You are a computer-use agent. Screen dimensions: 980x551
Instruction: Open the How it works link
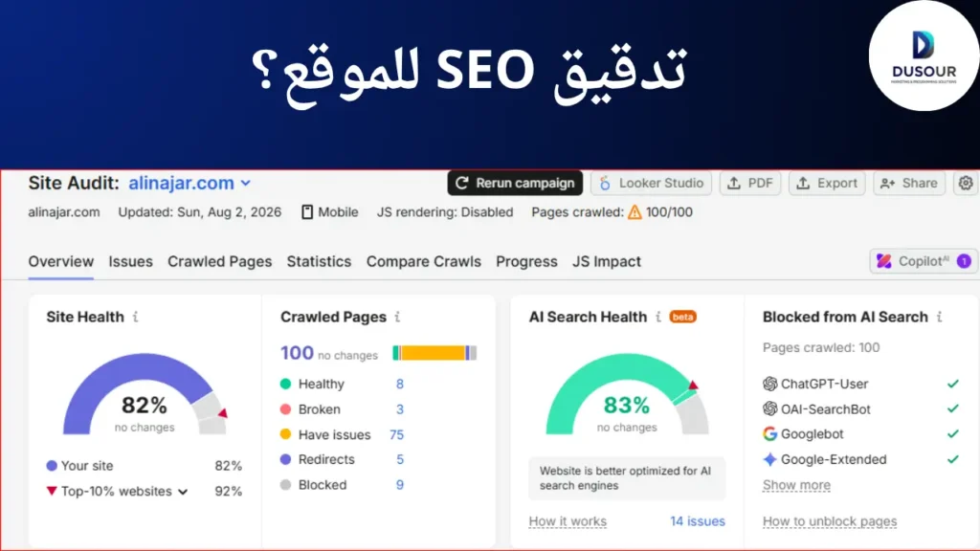tap(568, 521)
